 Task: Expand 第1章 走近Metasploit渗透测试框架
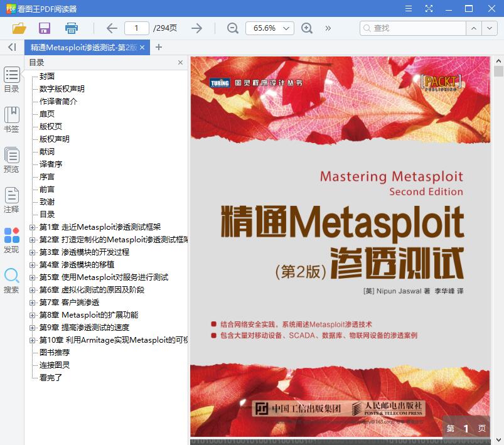32,227
